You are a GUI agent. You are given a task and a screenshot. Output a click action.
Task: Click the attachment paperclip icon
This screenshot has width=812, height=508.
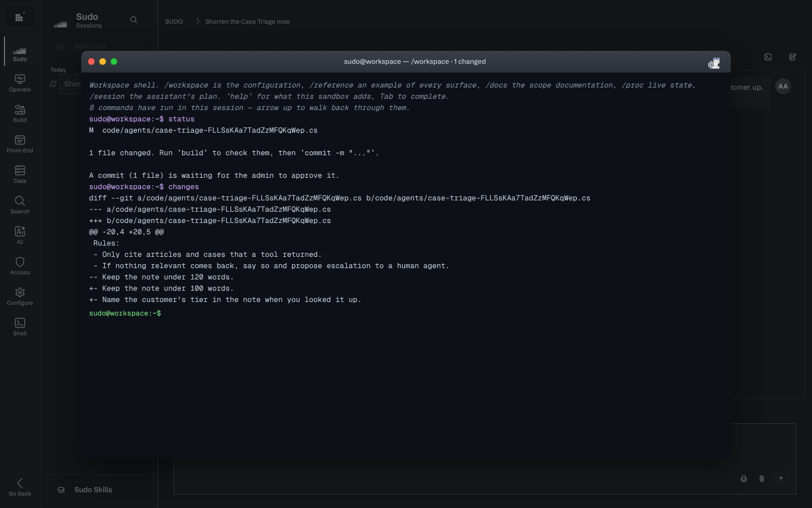click(762, 479)
